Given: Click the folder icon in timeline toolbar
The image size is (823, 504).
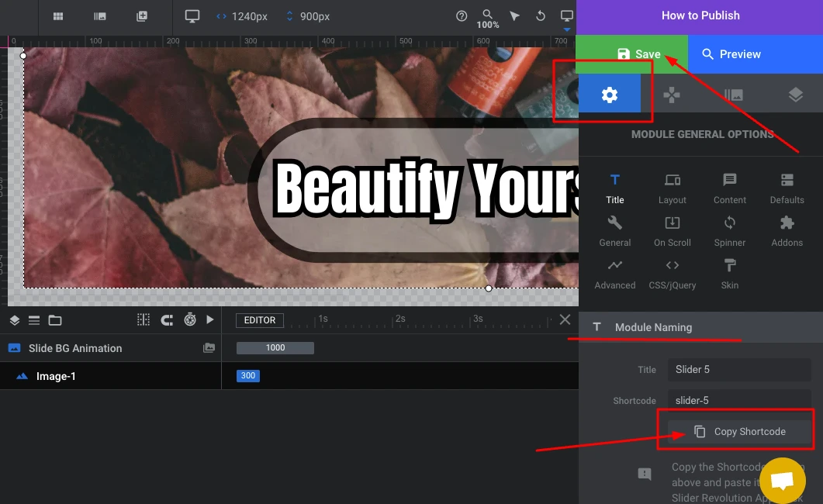Looking at the screenshot, I should (55, 320).
